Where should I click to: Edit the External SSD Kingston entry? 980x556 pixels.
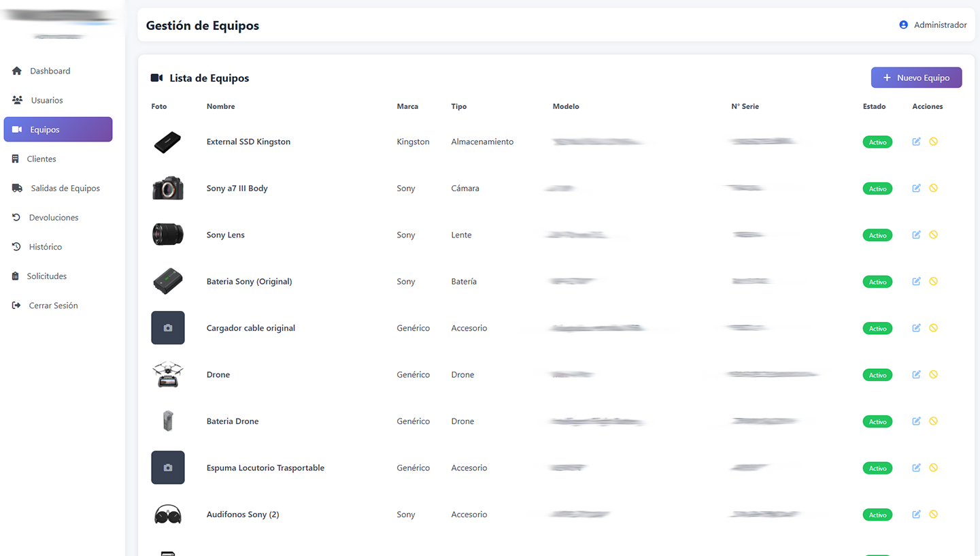pyautogui.click(x=916, y=142)
